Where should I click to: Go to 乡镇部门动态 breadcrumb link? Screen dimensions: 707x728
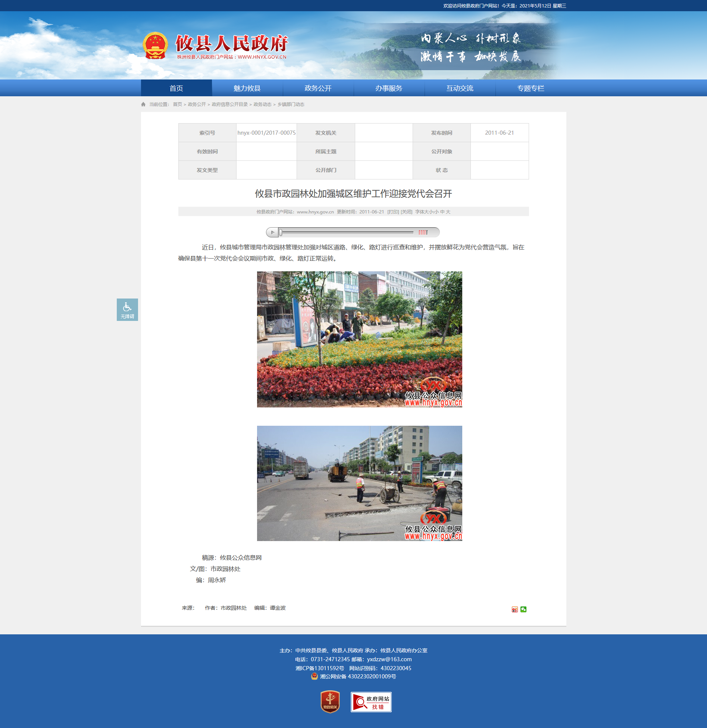coord(291,104)
